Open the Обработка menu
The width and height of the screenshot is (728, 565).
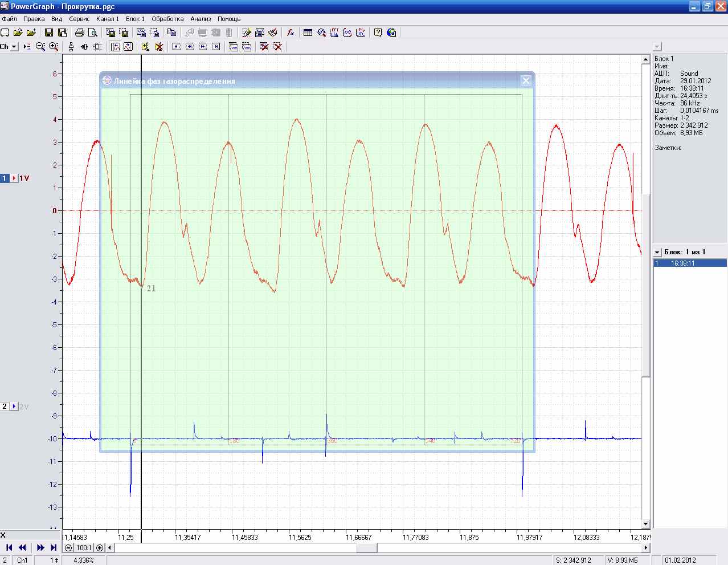[167, 19]
